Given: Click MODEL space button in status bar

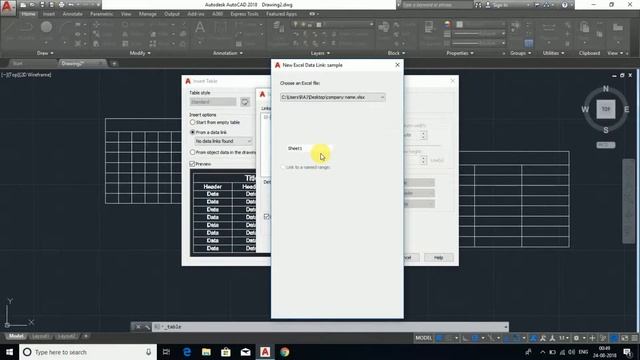Looking at the screenshot, I should tap(424, 338).
